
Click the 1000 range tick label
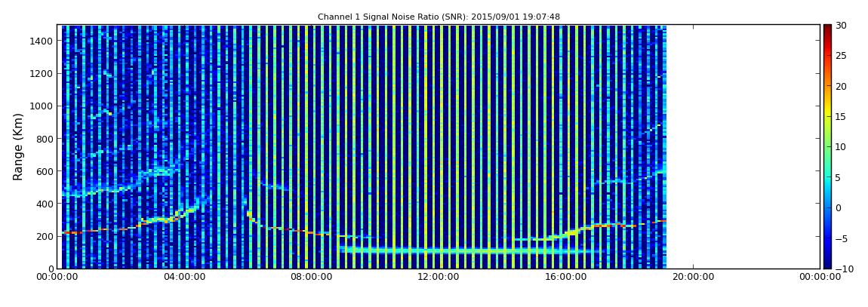click(x=42, y=106)
